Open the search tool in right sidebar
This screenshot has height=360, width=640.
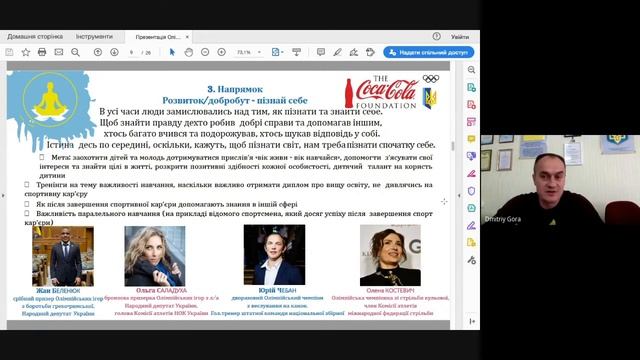(471, 70)
